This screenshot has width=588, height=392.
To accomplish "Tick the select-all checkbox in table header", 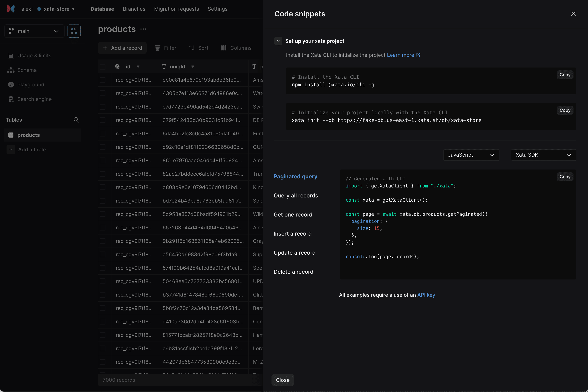I will click(x=103, y=67).
